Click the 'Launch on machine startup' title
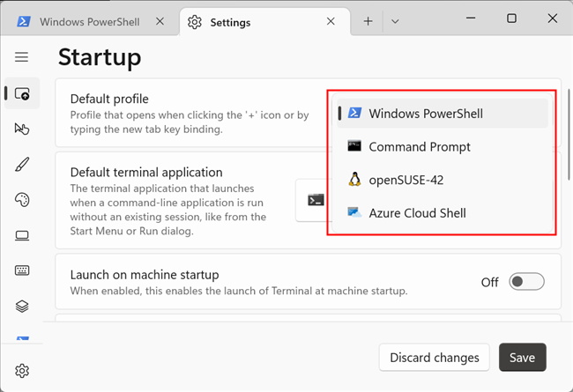573x392 pixels. [145, 275]
